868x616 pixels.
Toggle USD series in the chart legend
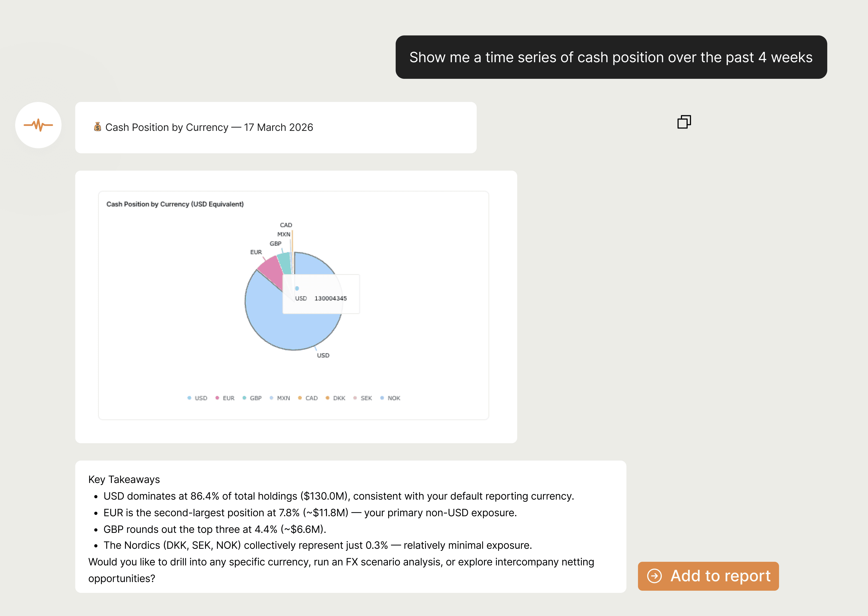pyautogui.click(x=197, y=398)
